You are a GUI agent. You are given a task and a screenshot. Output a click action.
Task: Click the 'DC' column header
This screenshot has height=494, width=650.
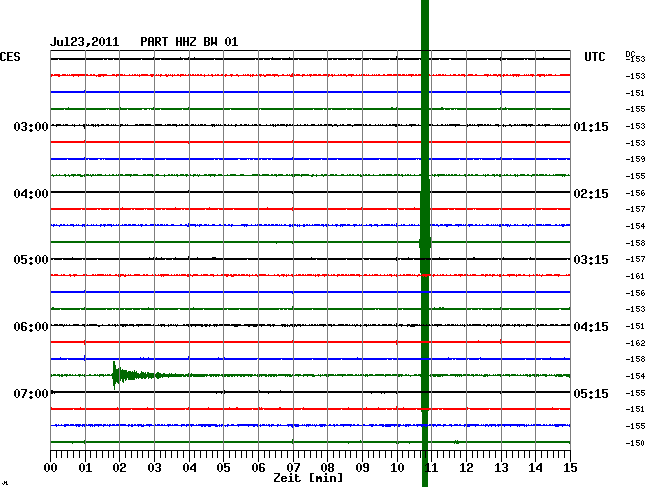[x=630, y=53]
